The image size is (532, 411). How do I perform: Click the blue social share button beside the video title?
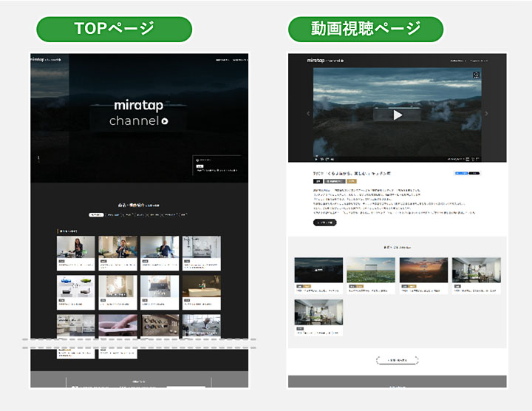[x=462, y=172]
